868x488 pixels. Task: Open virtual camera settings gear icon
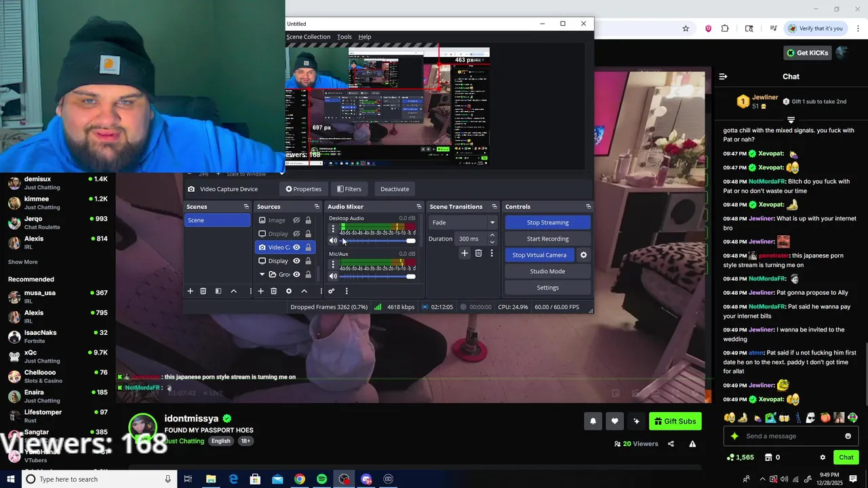(x=583, y=255)
